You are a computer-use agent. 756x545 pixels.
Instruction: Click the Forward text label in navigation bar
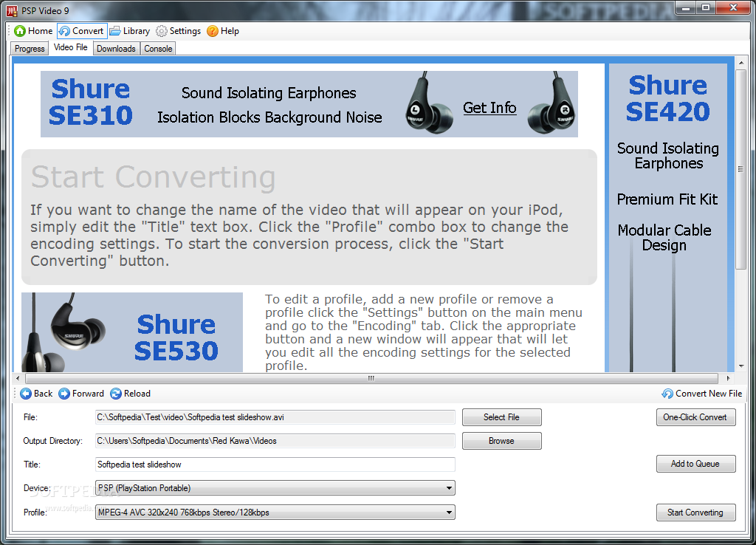(x=88, y=394)
